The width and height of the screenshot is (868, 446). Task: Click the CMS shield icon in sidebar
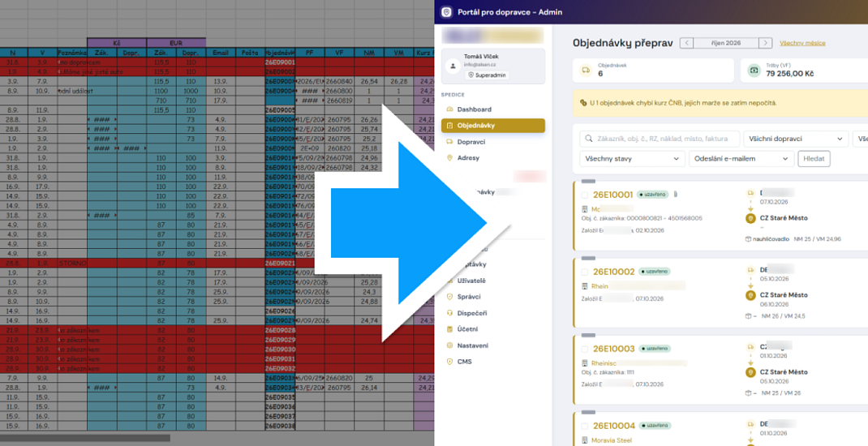point(449,362)
